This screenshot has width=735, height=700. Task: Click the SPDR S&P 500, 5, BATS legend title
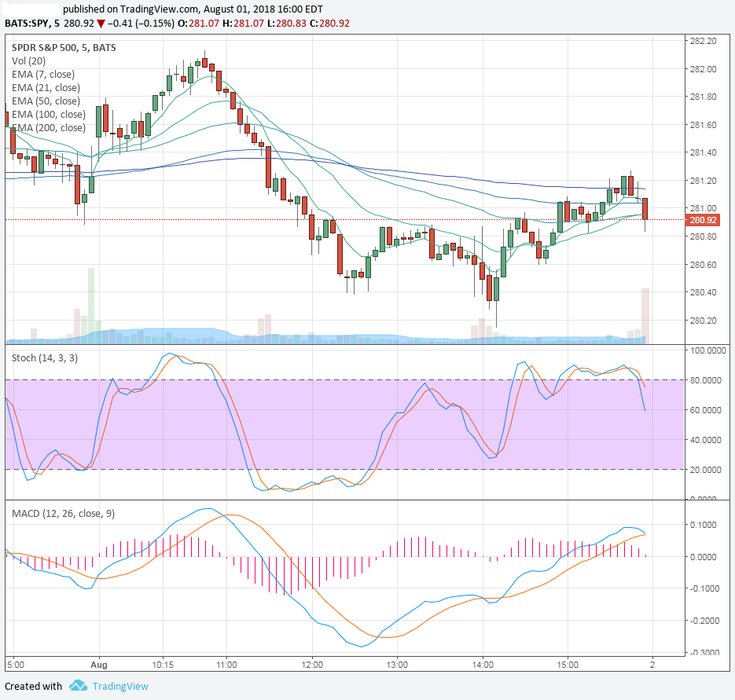(64, 48)
